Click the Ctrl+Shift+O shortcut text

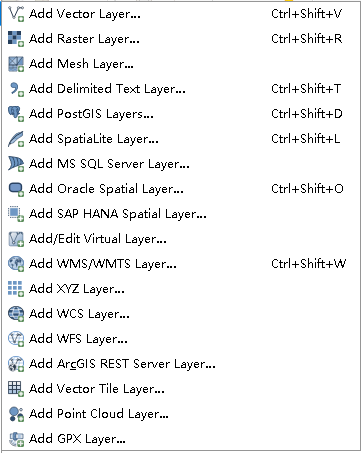307,189
